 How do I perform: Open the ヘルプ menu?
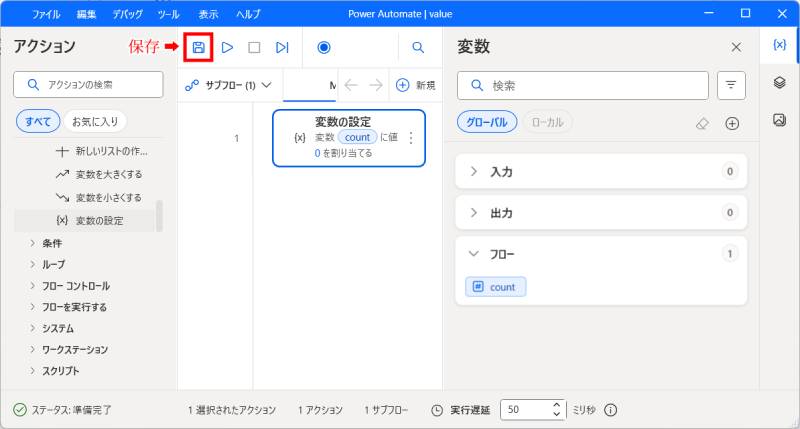(248, 14)
